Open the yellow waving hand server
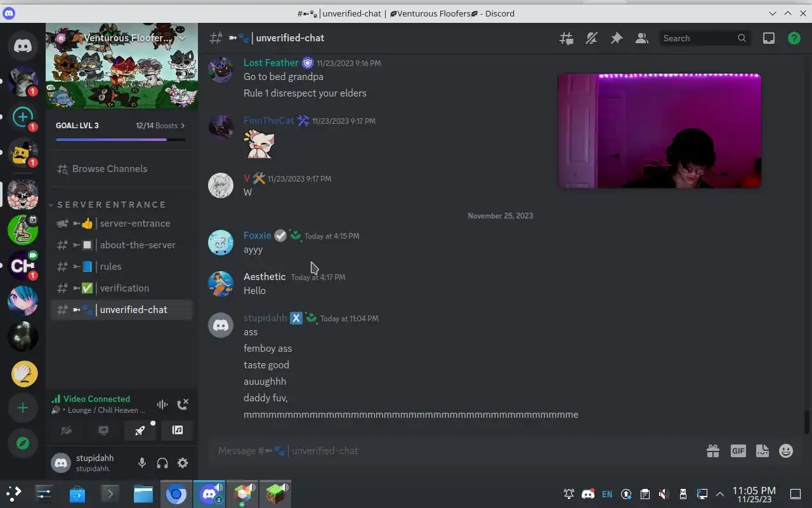The width and height of the screenshot is (812, 508). coord(23,373)
